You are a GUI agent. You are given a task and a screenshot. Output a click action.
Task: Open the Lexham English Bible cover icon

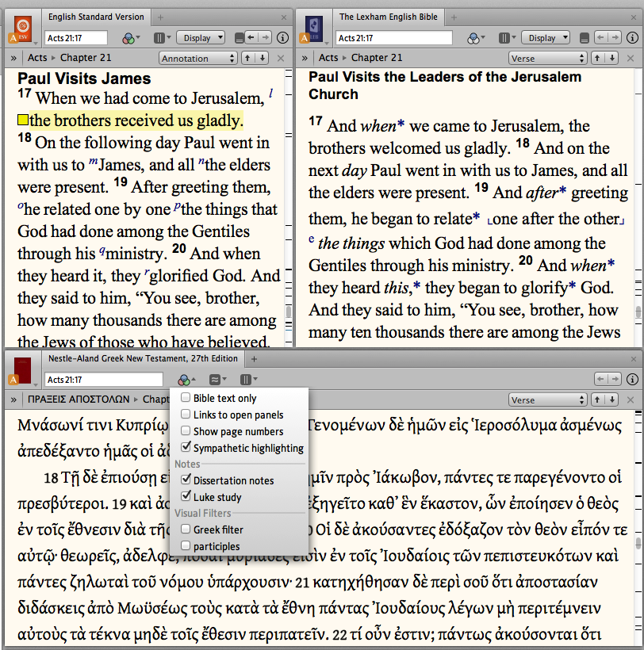pos(314,29)
